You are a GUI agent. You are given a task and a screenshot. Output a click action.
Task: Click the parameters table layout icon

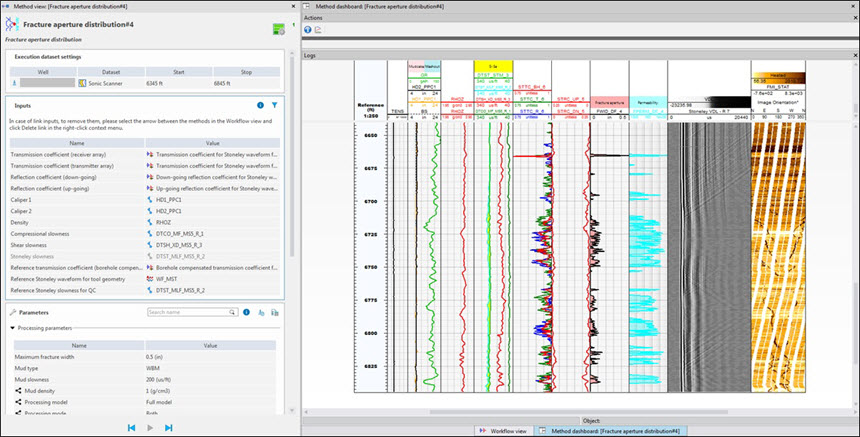[275, 313]
